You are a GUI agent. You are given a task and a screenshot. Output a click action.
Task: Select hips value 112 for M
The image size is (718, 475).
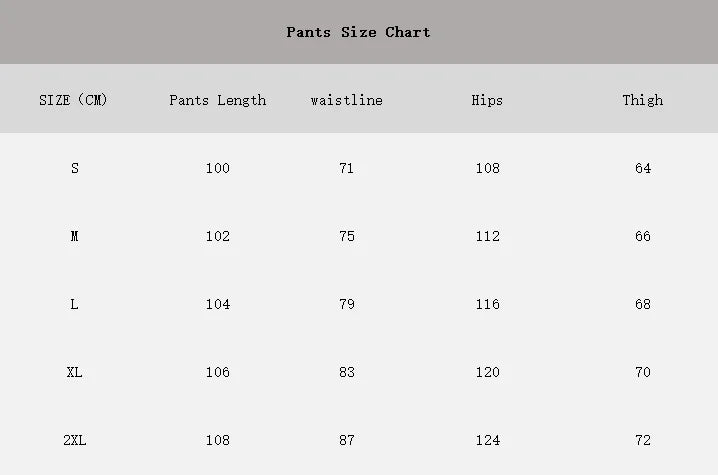click(488, 236)
